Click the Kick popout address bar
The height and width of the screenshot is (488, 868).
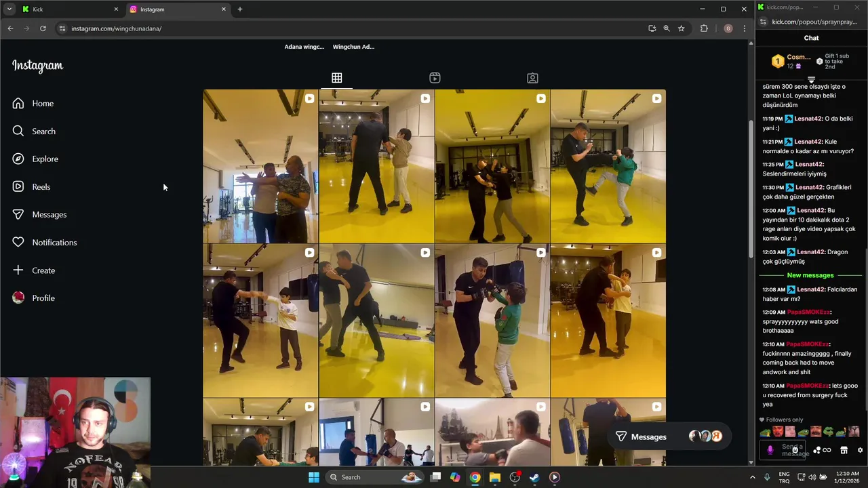(814, 22)
